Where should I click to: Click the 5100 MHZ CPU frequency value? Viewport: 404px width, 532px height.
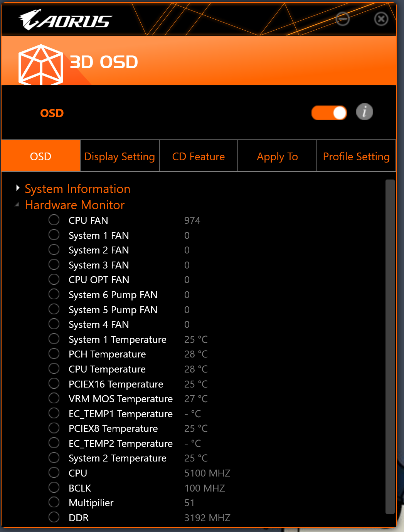click(x=207, y=473)
